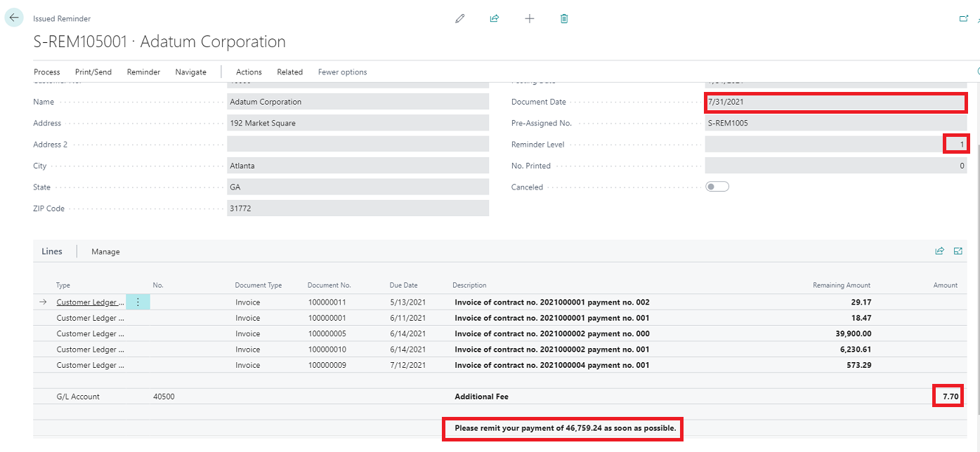Open the Print/Send menu
980x452 pixels.
click(93, 72)
